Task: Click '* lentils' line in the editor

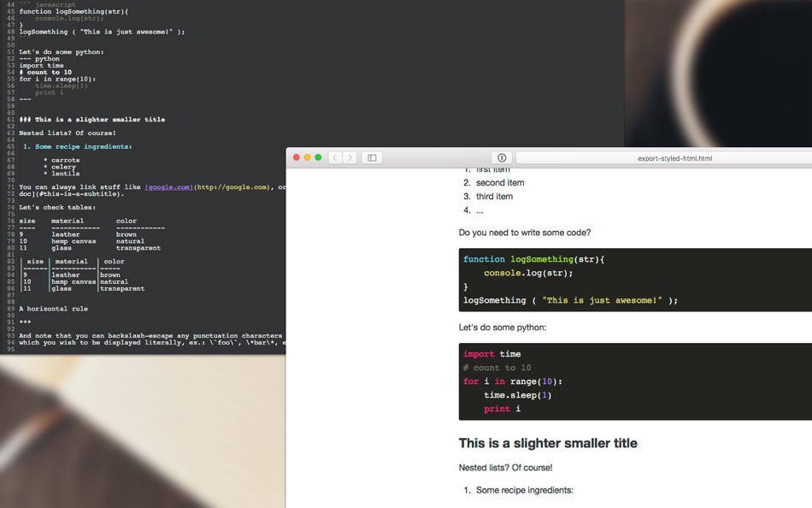Action: coord(62,174)
